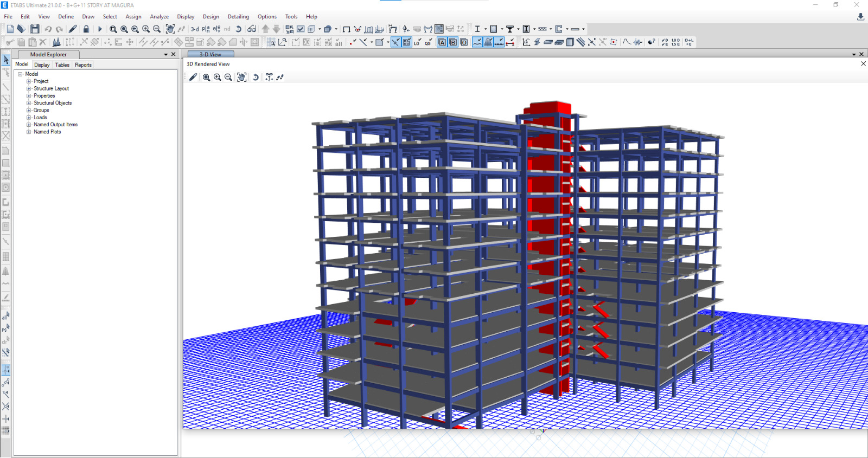Switch to the Reports tab in Model Explorer
The width and height of the screenshot is (868, 458).
click(83, 65)
